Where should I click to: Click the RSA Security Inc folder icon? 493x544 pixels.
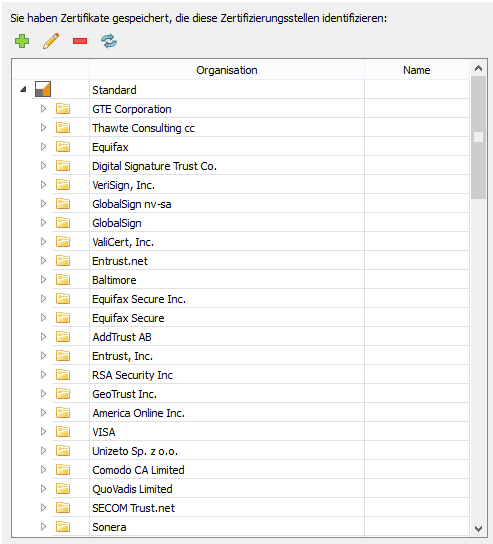63,375
